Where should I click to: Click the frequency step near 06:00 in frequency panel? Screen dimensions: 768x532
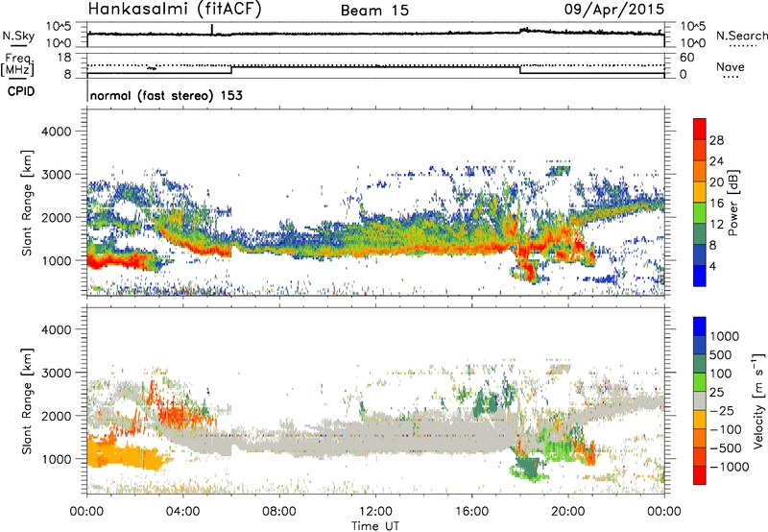231,69
